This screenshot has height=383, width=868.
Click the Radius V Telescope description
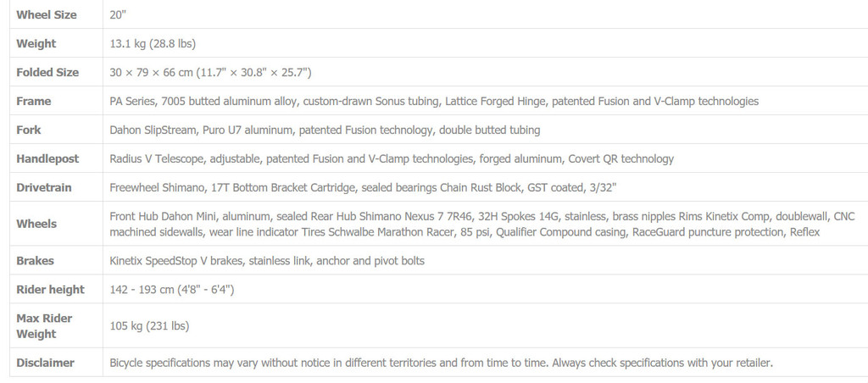[x=392, y=158]
